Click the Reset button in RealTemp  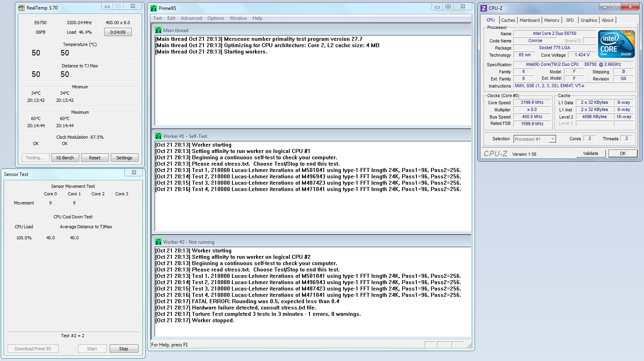click(x=95, y=158)
